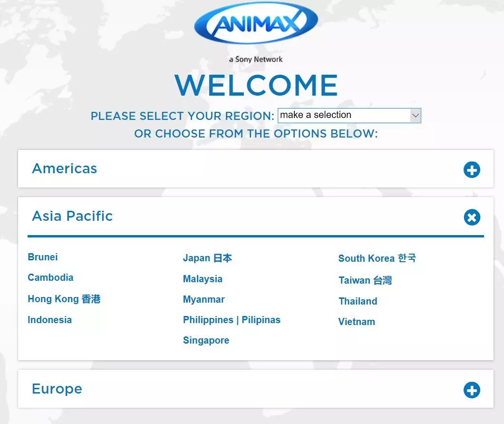The image size is (504, 424).
Task: Open Malaysia link
Action: [x=203, y=278]
